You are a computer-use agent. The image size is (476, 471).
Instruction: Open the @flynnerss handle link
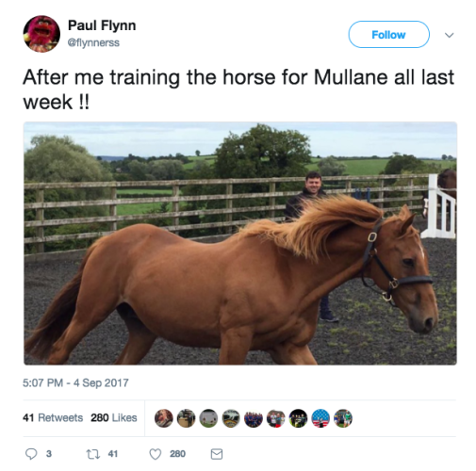coord(93,42)
